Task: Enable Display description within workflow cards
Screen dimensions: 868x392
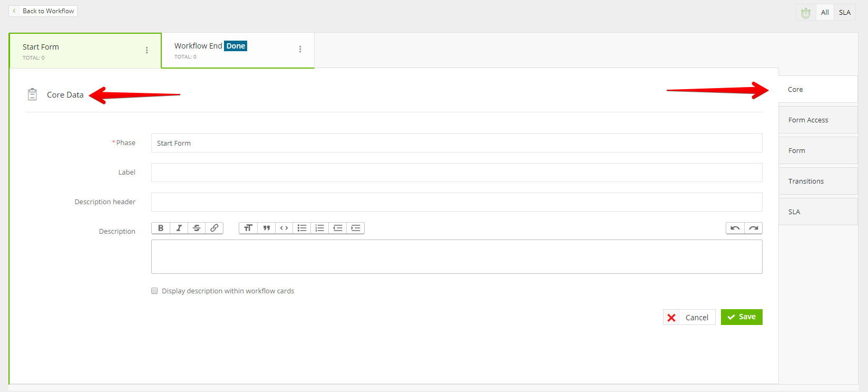Action: [154, 291]
